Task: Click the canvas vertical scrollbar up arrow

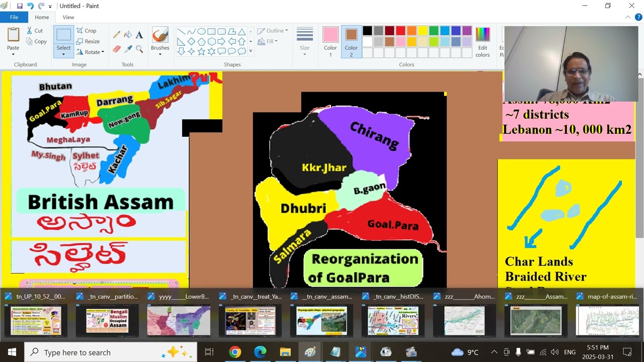Action: click(640, 75)
